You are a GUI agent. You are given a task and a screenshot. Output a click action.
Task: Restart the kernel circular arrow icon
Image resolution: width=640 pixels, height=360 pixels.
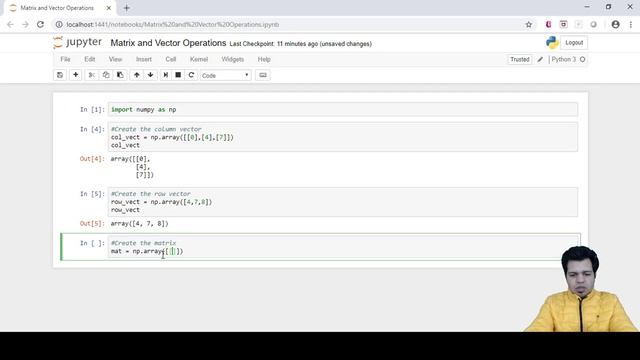click(x=191, y=75)
